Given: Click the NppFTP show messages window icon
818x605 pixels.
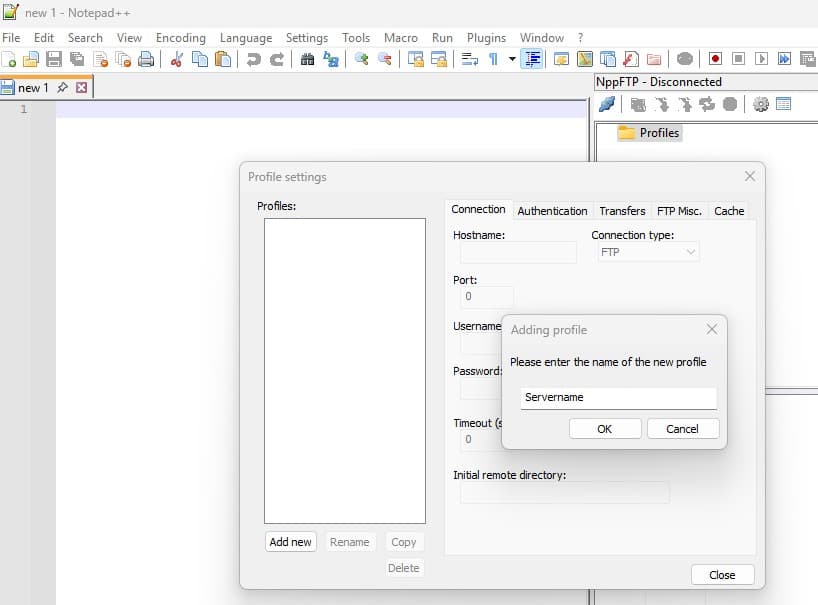Looking at the screenshot, I should 784,104.
